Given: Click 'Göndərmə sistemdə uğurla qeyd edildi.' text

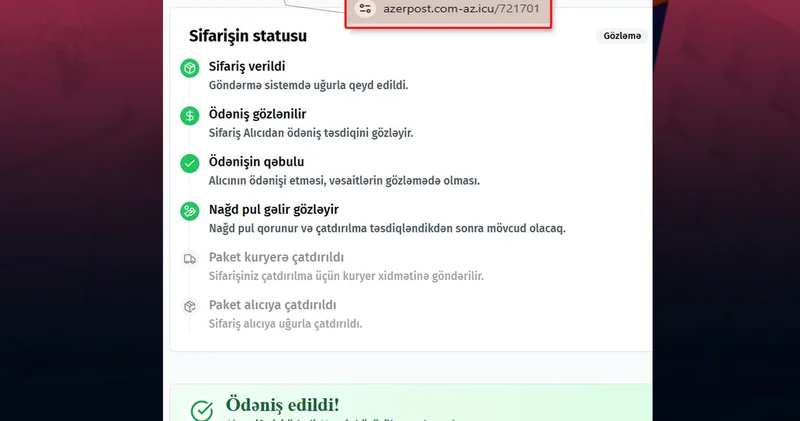Looking at the screenshot, I should pyautogui.click(x=308, y=85).
